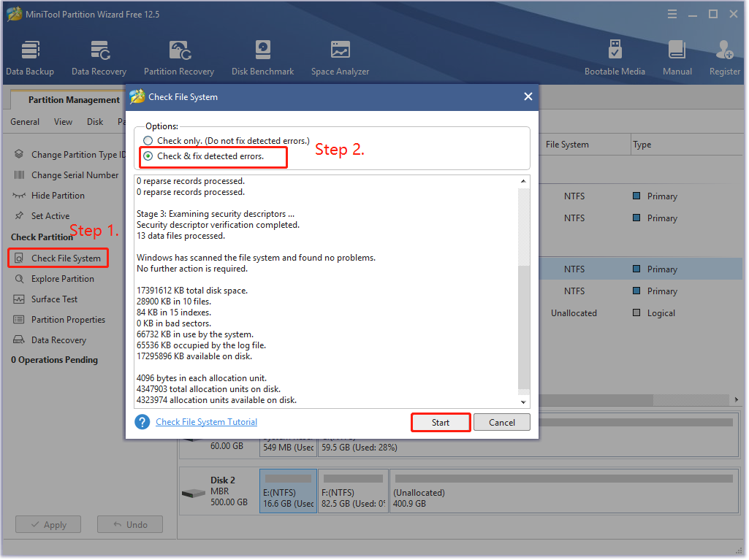Click the Change Serial Number barcode icon
Screen dimensions: 749x560
click(x=18, y=174)
